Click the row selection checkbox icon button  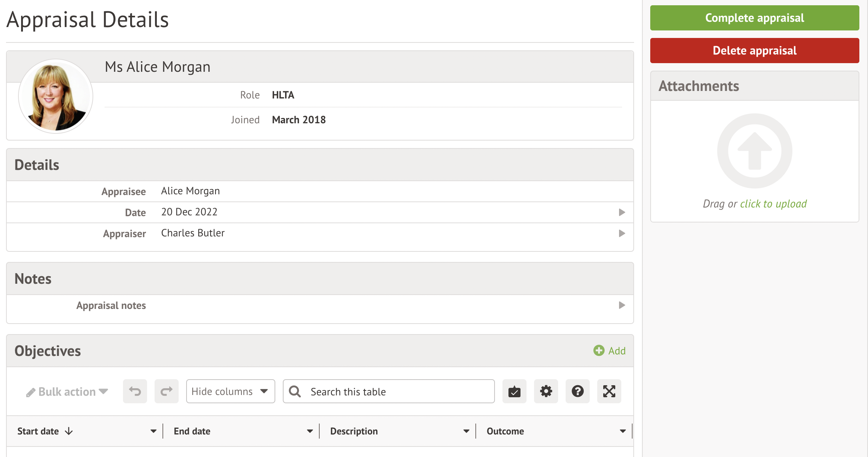[514, 391]
